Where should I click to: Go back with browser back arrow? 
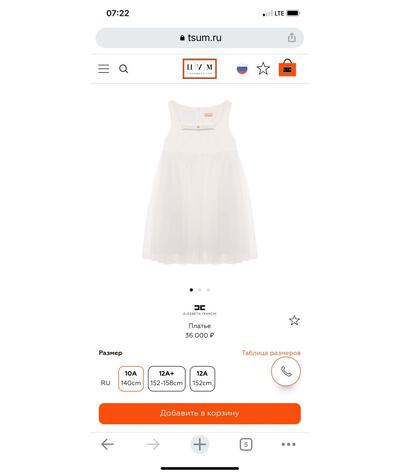point(107,444)
